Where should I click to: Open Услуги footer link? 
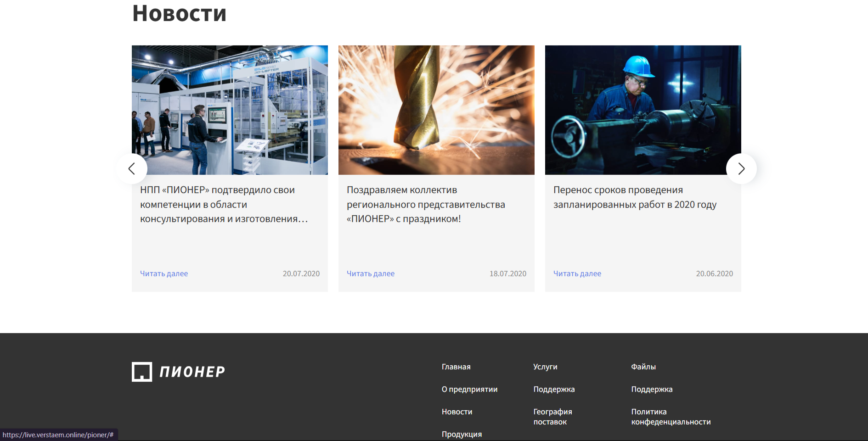click(545, 367)
